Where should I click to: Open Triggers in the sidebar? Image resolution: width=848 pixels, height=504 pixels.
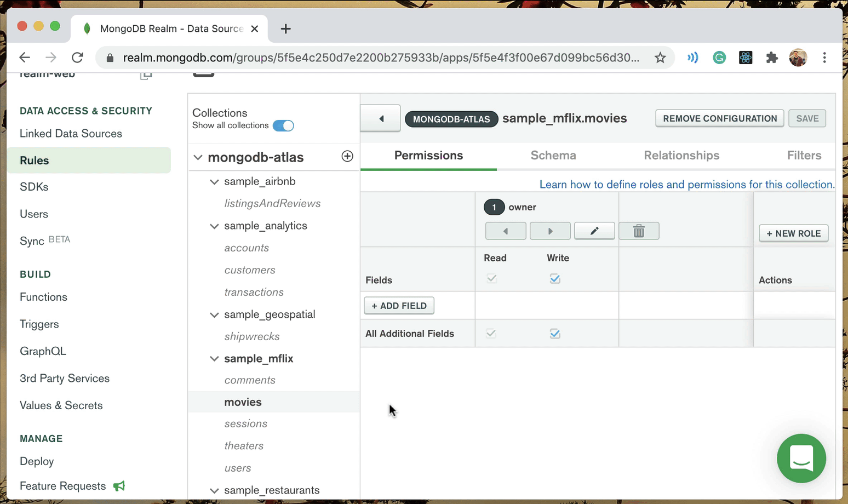(39, 324)
